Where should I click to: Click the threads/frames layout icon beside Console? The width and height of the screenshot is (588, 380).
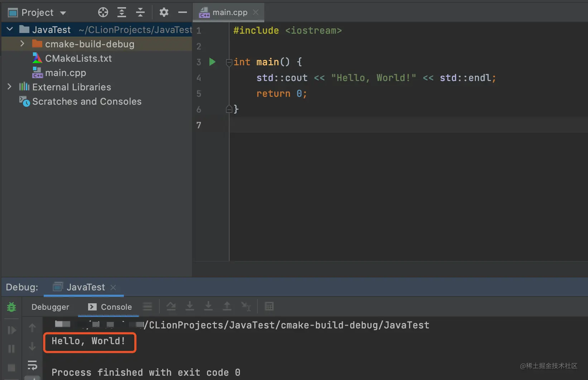[147, 307]
